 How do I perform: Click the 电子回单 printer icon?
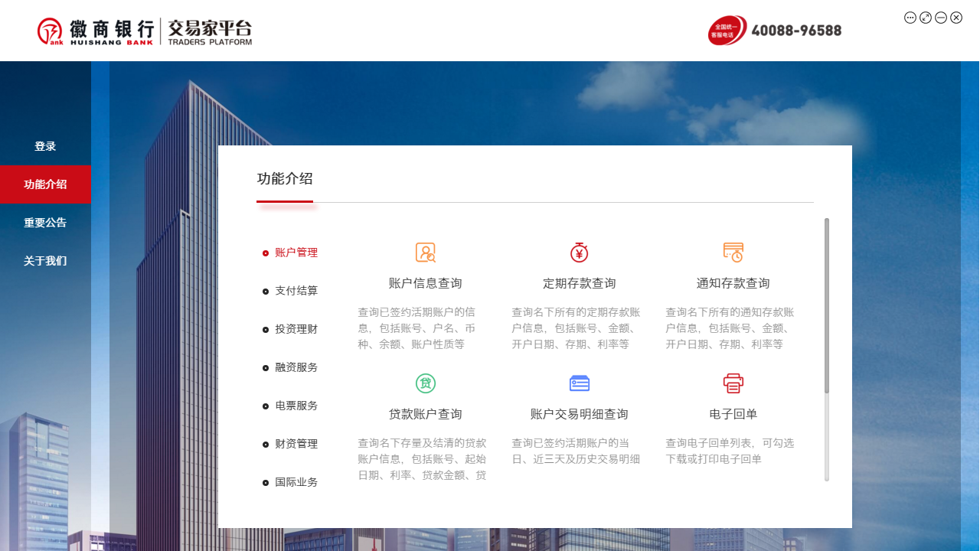733,383
